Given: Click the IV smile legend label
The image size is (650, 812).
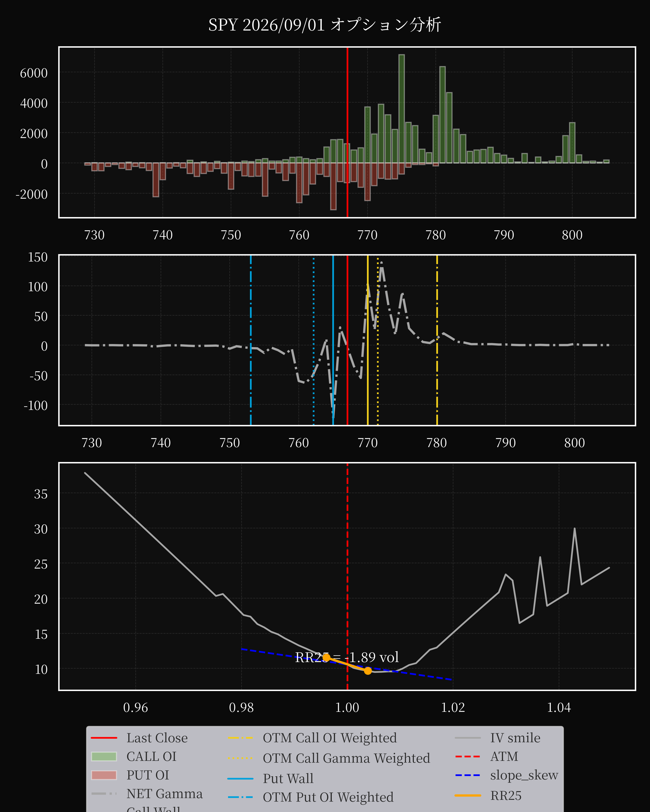Looking at the screenshot, I should point(515,738).
